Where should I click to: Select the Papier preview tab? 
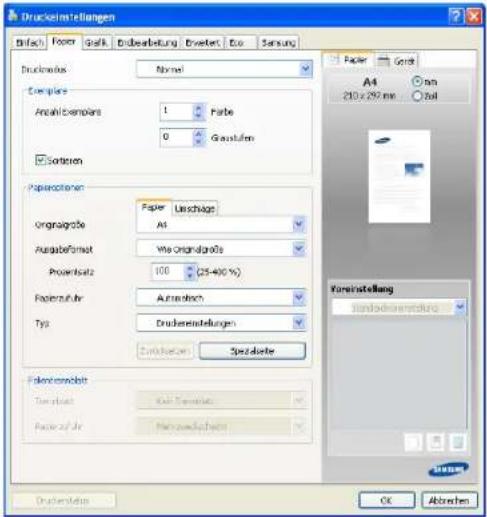click(x=349, y=60)
